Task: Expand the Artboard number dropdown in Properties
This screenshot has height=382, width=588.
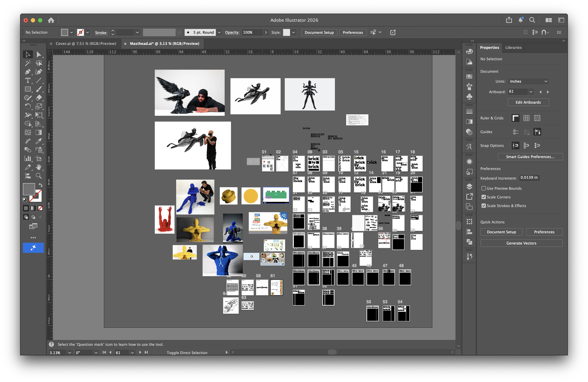Action: [530, 92]
